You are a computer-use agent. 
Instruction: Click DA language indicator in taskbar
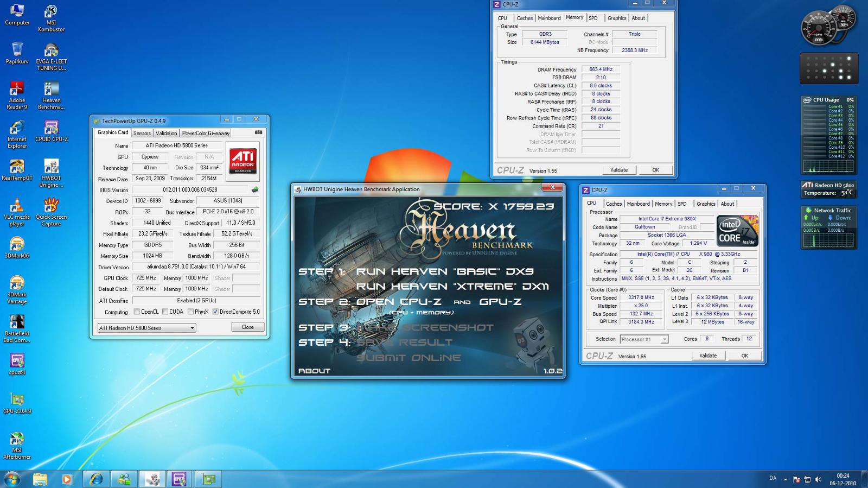(x=773, y=478)
